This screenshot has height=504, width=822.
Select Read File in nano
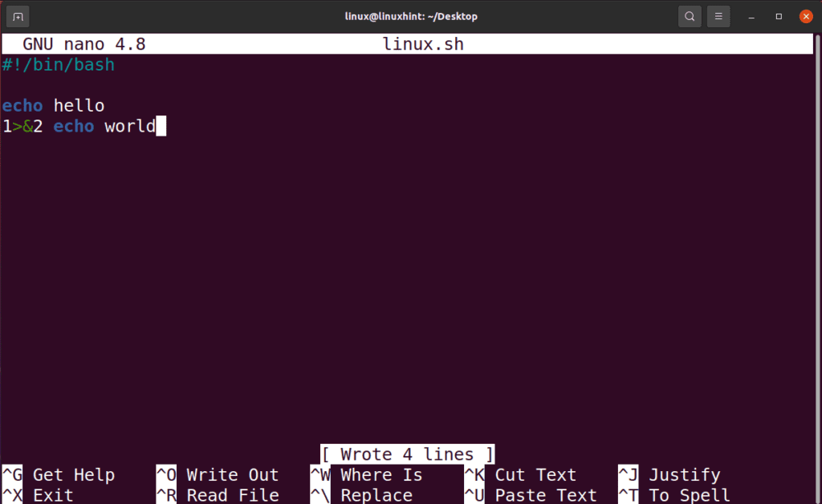click(232, 495)
